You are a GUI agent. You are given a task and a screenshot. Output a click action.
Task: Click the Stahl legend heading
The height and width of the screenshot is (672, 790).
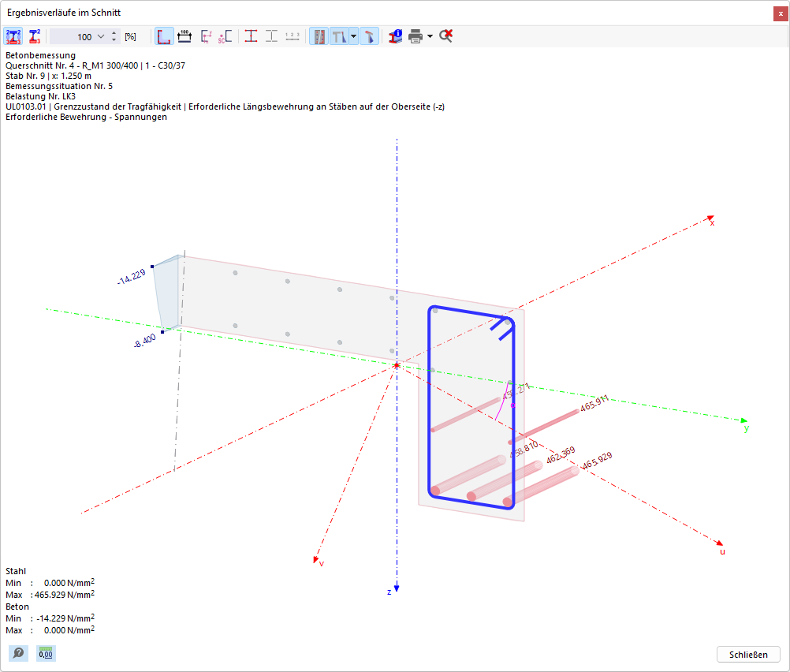(16, 571)
